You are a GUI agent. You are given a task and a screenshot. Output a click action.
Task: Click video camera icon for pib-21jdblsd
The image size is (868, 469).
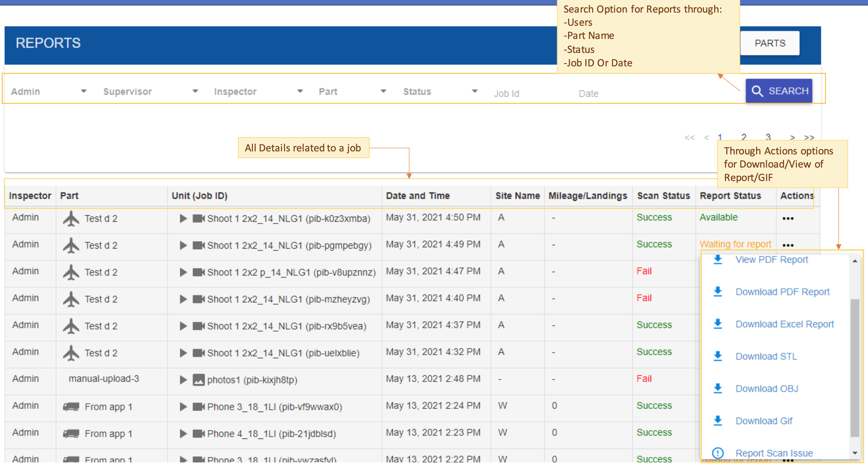pos(198,434)
